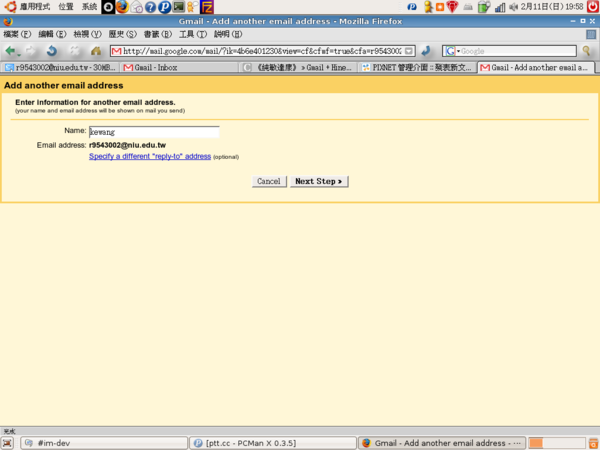Click the show desktop icon in bottom panel

click(x=8, y=443)
